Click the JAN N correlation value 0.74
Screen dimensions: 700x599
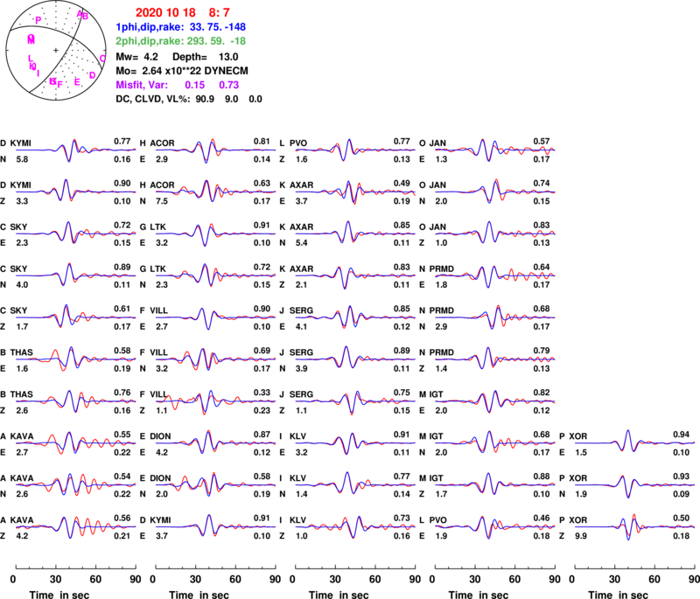[x=541, y=184]
